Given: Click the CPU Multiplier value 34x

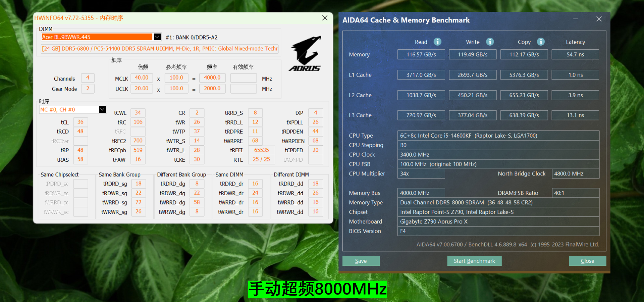Looking at the screenshot, I should pos(421,173).
